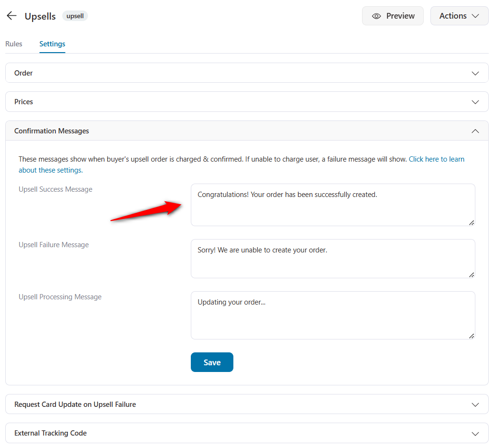Screen dimensions: 494x448
Task: Open the Actions dropdown menu
Action: [x=459, y=16]
